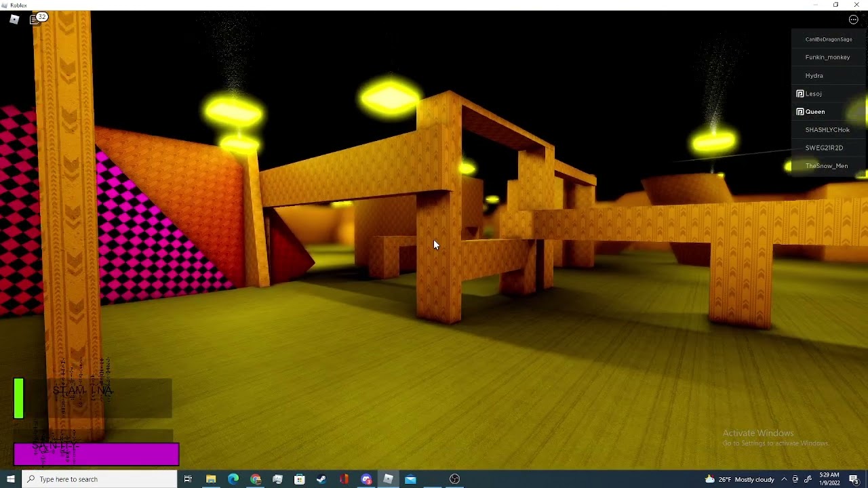Launch Microsoft Edge from the taskbar
The width and height of the screenshot is (868, 488).
pyautogui.click(x=233, y=479)
